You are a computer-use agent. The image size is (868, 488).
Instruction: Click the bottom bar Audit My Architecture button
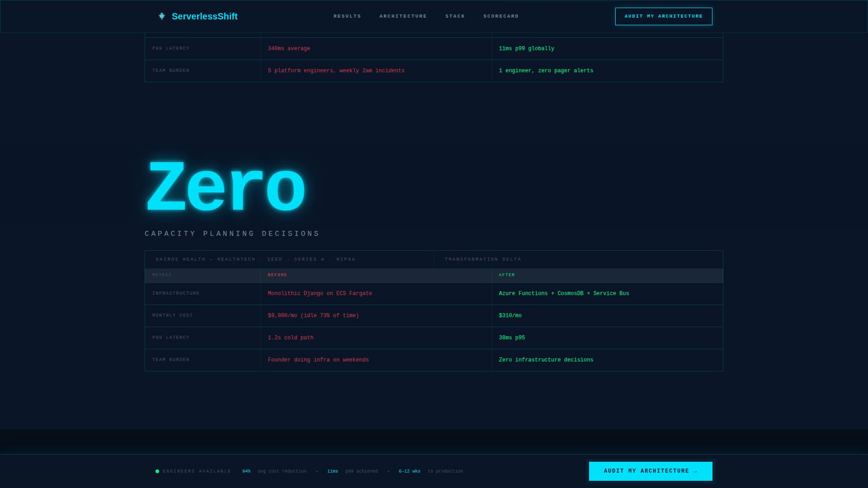tap(651, 471)
